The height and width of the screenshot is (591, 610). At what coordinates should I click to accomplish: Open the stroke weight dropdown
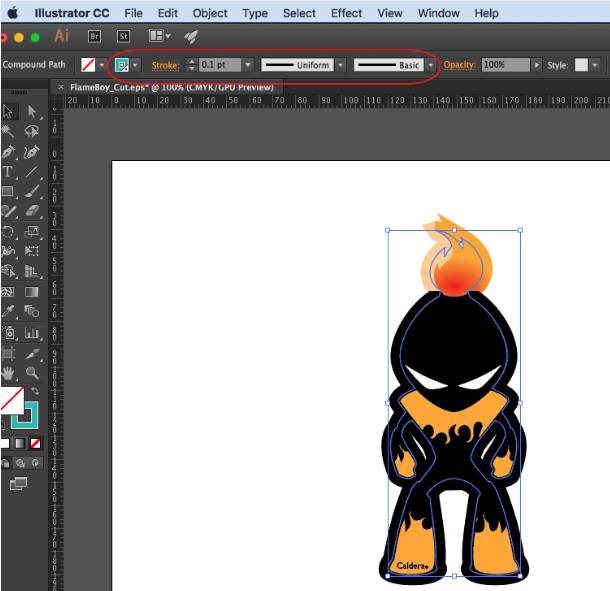pos(247,65)
